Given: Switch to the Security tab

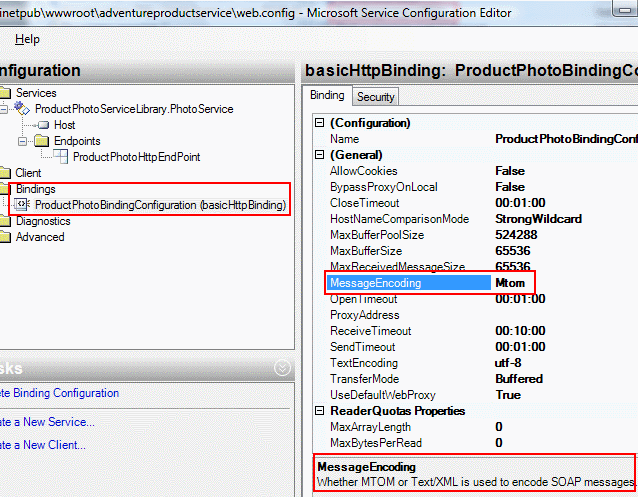Looking at the screenshot, I should point(376,97).
